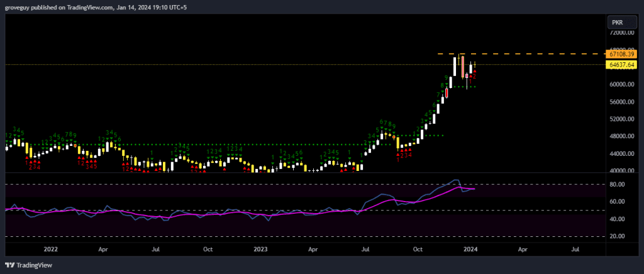Image resolution: width=644 pixels, height=274 pixels.
Task: Select the blue RSI line at its peak
Action: point(456,180)
